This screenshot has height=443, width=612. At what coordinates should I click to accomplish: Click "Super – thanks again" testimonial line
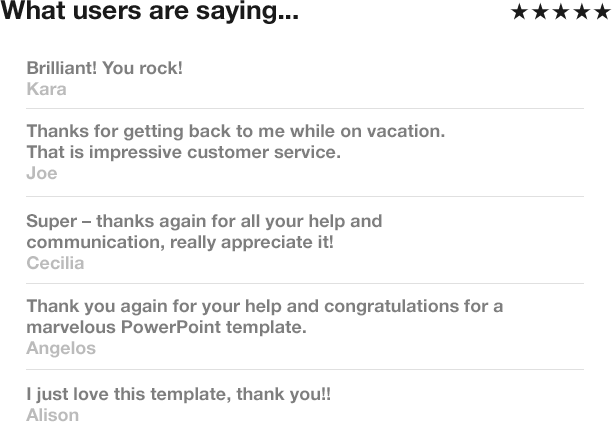pos(204,221)
